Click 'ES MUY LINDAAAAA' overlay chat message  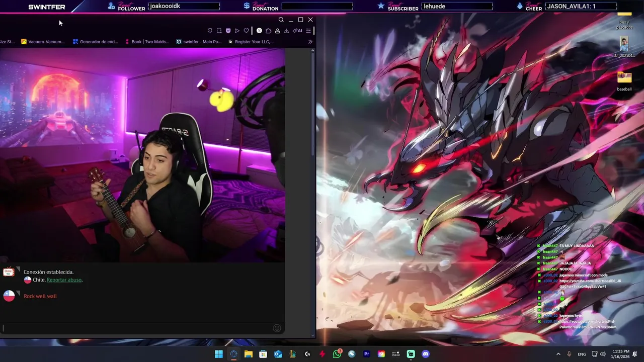tap(577, 246)
